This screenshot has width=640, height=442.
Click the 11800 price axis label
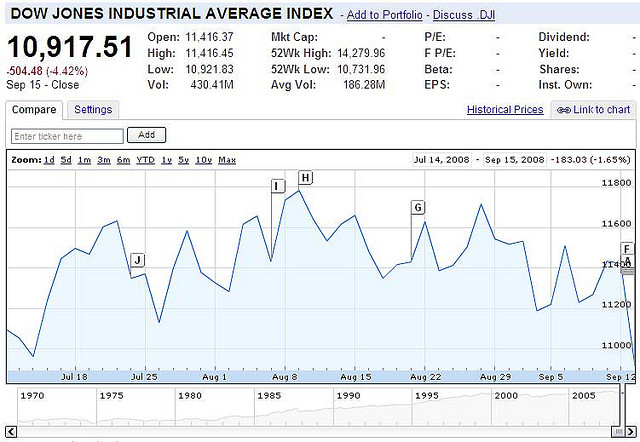(616, 183)
